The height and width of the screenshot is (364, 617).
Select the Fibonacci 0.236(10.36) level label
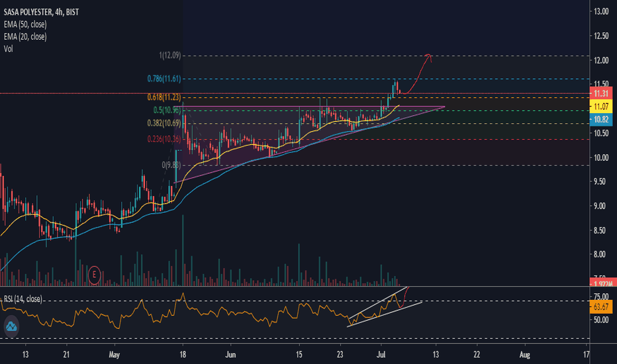[x=164, y=139]
